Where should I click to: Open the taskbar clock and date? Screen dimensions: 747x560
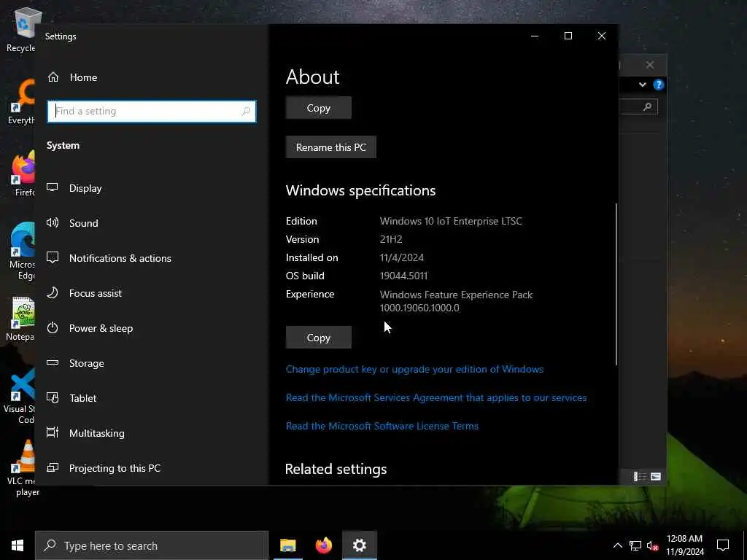684,545
